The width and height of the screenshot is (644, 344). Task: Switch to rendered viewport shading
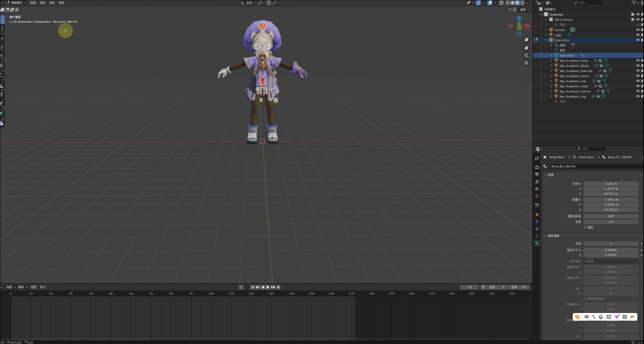tap(522, 3)
